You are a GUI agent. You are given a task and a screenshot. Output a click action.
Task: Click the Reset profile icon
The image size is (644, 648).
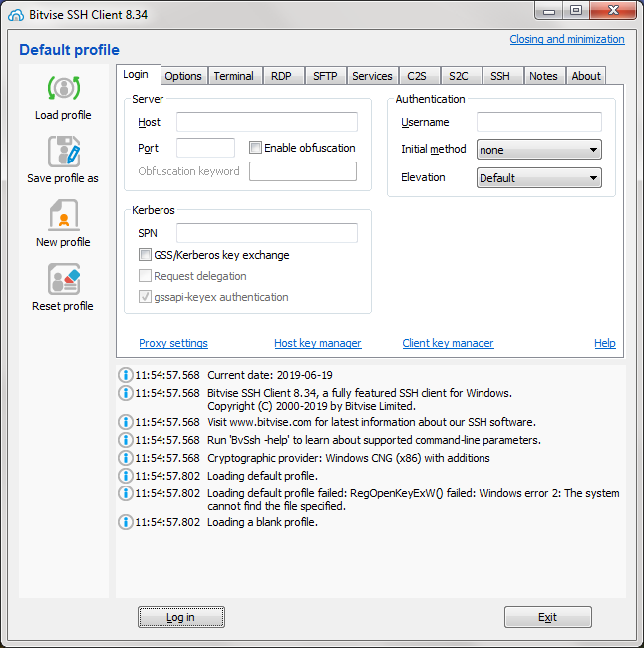[63, 280]
